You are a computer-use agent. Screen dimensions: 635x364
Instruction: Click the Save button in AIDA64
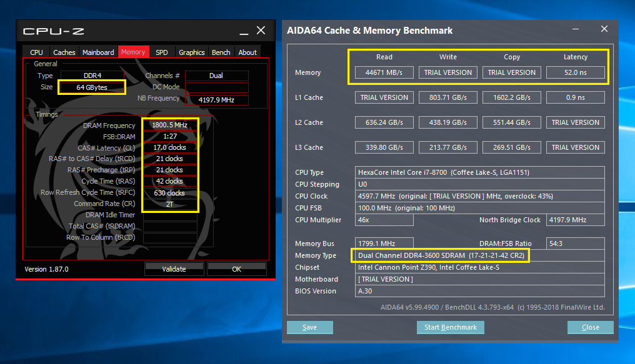tap(310, 327)
